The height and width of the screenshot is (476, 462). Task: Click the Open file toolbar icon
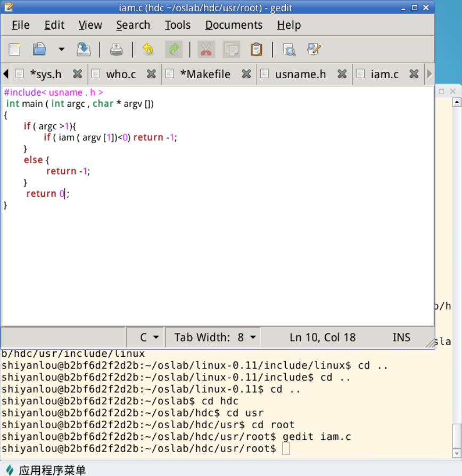point(39,49)
